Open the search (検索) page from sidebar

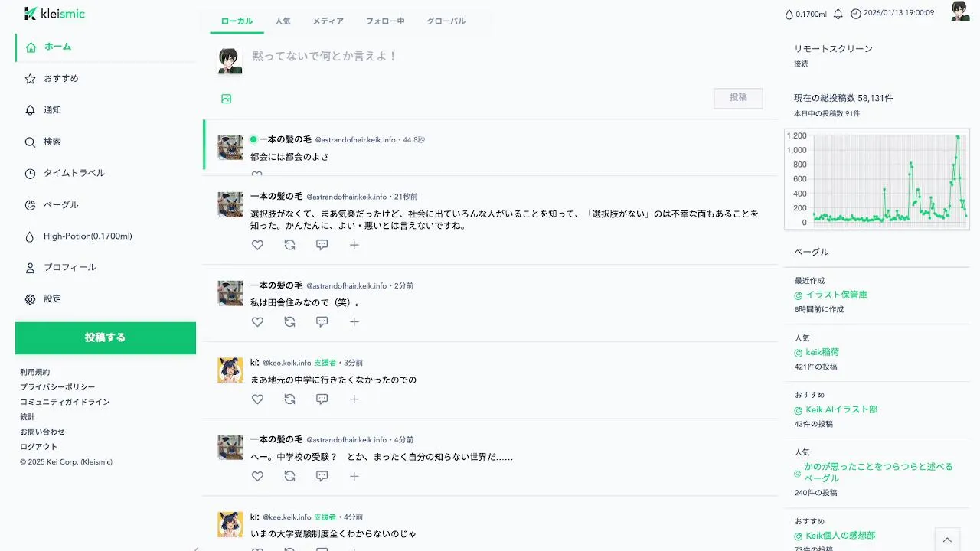(x=52, y=142)
